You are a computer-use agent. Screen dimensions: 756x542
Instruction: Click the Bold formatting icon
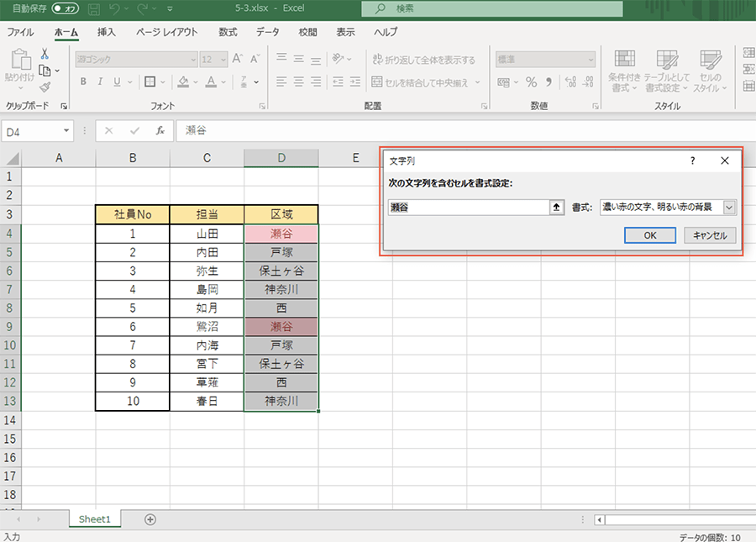(83, 82)
